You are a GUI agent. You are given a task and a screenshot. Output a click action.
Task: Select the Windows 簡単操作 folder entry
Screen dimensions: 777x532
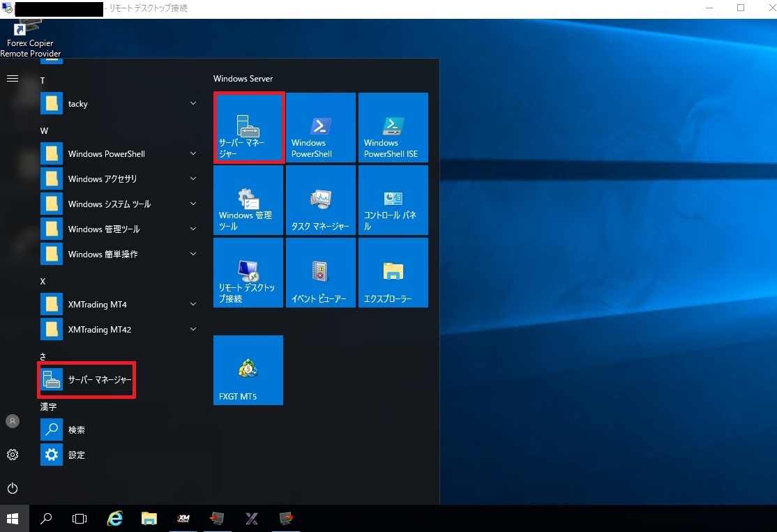119,254
